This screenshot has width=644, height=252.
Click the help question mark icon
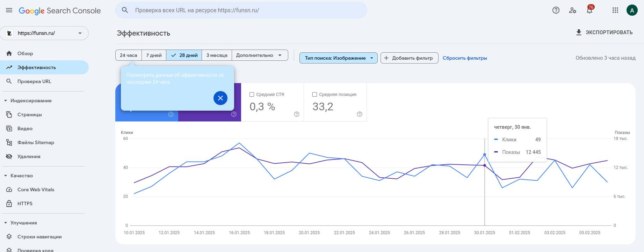pos(556,10)
